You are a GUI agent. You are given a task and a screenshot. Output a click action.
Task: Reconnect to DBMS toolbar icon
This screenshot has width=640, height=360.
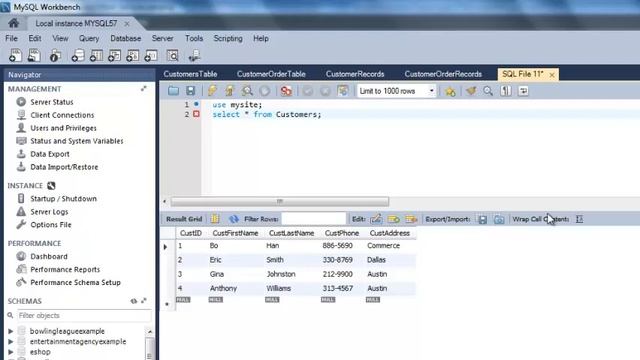[194, 56]
